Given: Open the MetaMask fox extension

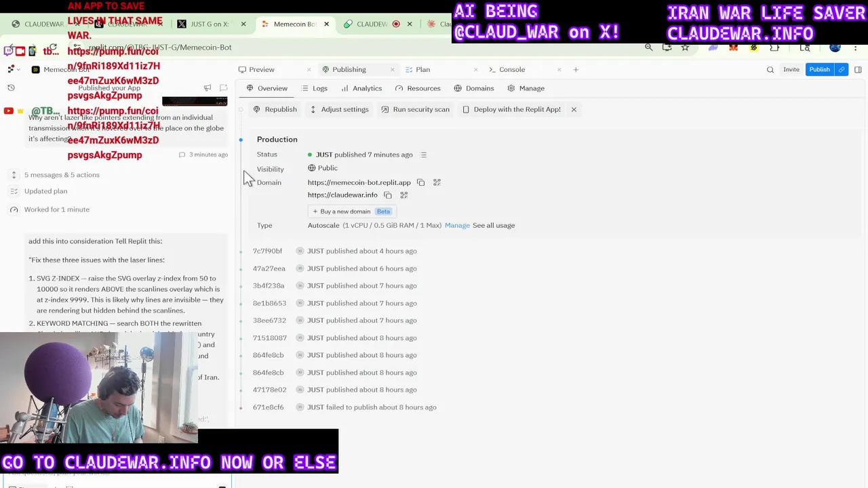Looking at the screenshot, I should (x=733, y=47).
